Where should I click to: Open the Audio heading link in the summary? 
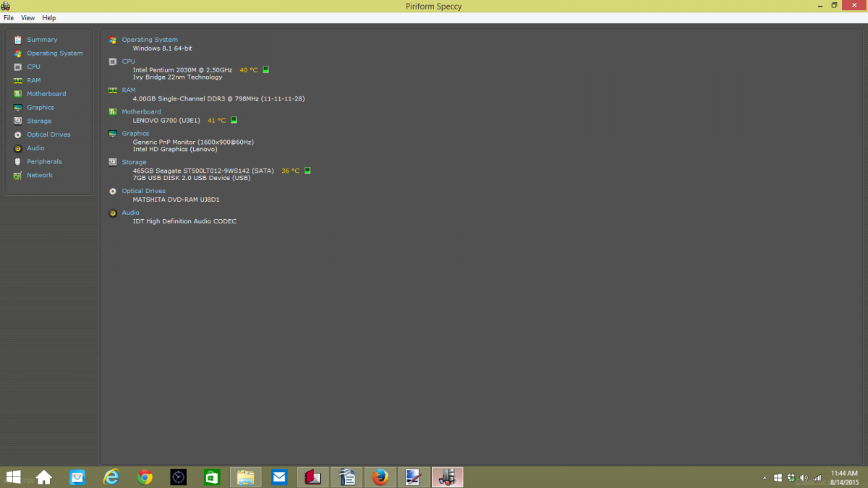click(x=130, y=213)
